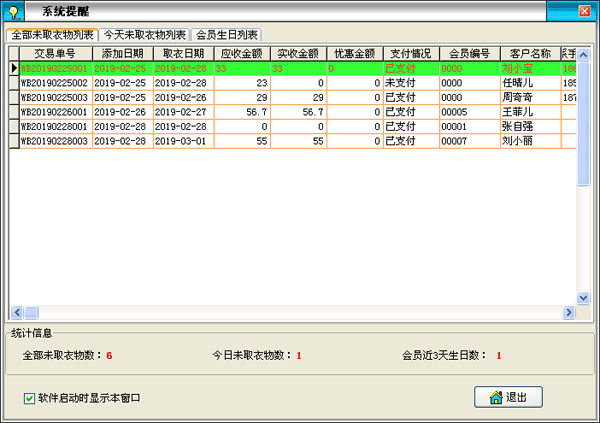Screen dimensions: 600x423
Task: Open the 会员生日列表 tab
Action: click(227, 35)
